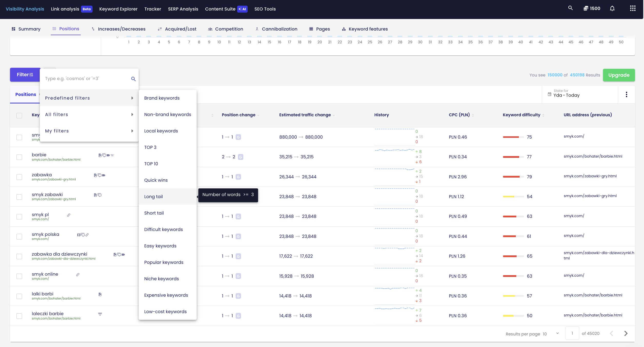Open Keyword Explorer in top navigation
The height and width of the screenshot is (347, 644).
click(118, 9)
